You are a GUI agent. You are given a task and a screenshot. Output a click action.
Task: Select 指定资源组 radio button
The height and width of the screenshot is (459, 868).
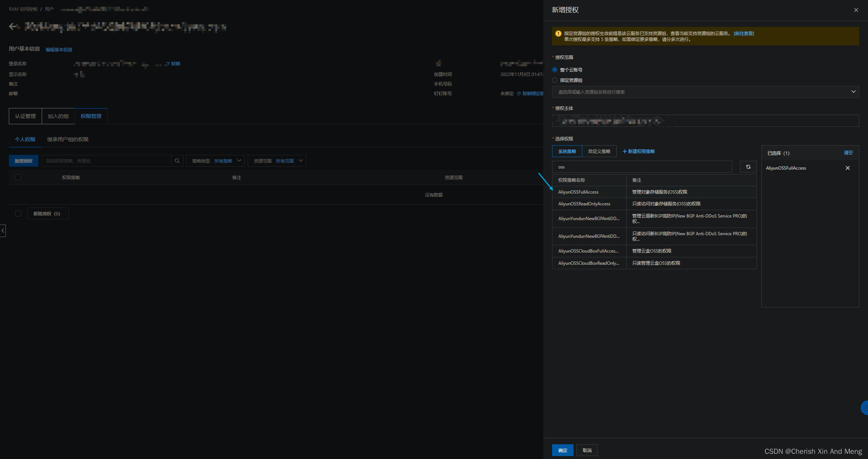(x=555, y=80)
